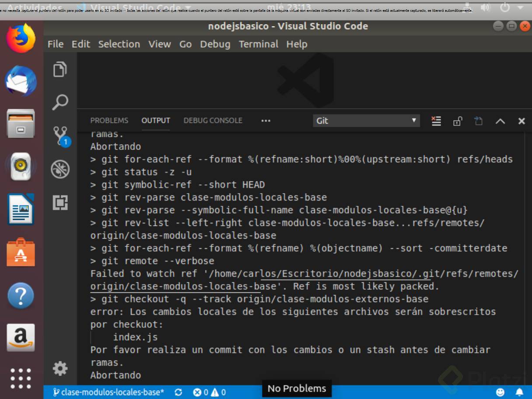This screenshot has width=532, height=399.
Task: Show more panel tabs via ellipsis
Action: (x=266, y=121)
